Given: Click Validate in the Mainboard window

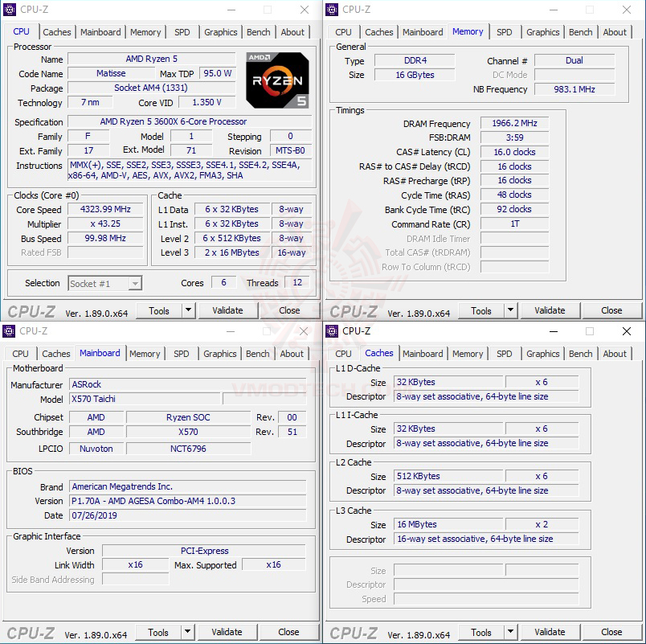Looking at the screenshot, I should coord(227,632).
